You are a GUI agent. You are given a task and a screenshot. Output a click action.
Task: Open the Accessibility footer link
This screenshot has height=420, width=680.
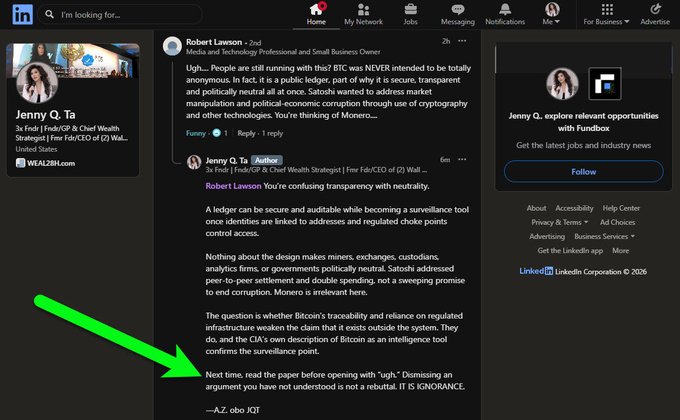(574, 208)
